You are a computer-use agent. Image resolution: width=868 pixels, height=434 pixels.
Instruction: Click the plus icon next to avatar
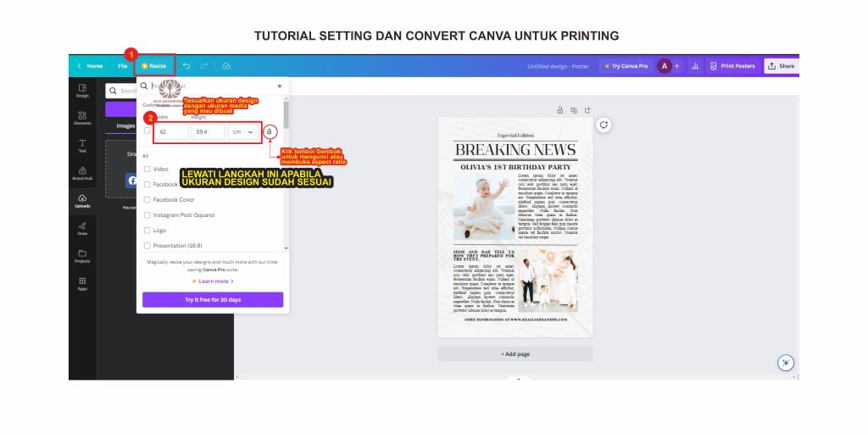tap(676, 66)
